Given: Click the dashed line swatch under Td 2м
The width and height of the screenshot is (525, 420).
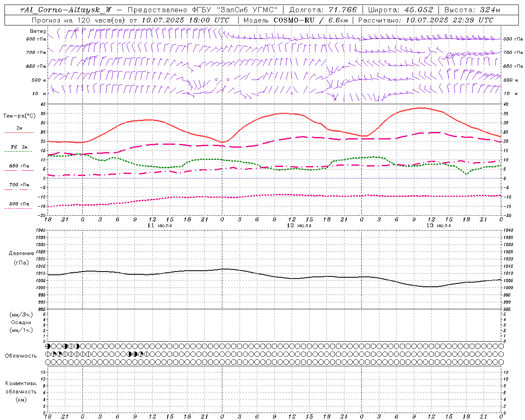Looking at the screenshot, I should coord(19,151).
